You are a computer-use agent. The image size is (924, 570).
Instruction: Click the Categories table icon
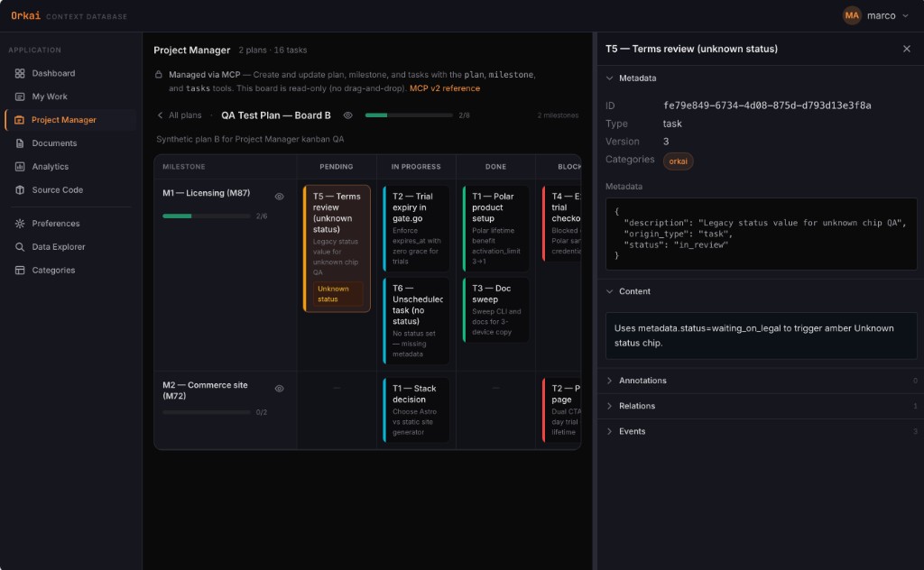coord(20,271)
